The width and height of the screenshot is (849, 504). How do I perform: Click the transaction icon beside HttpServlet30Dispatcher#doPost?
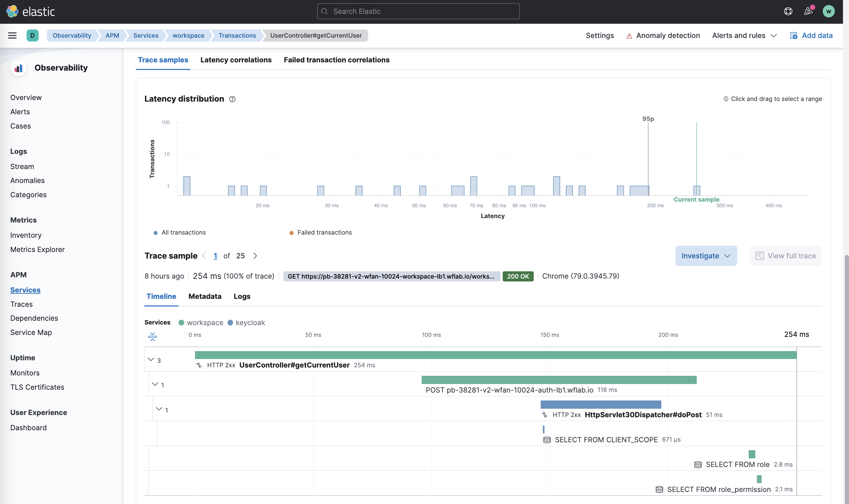(545, 415)
